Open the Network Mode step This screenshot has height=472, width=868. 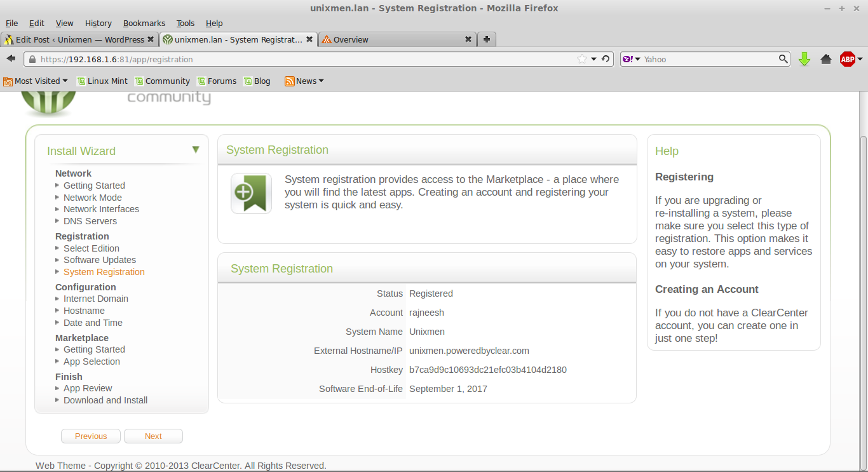tap(93, 198)
